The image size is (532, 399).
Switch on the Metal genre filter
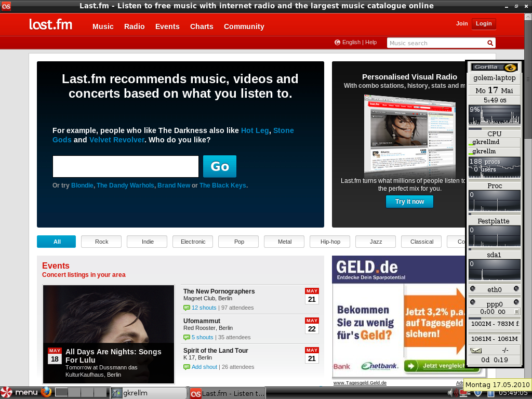click(x=284, y=241)
